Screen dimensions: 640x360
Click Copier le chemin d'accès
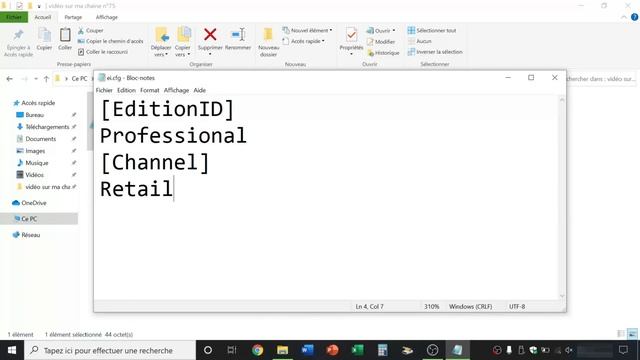pos(111,41)
